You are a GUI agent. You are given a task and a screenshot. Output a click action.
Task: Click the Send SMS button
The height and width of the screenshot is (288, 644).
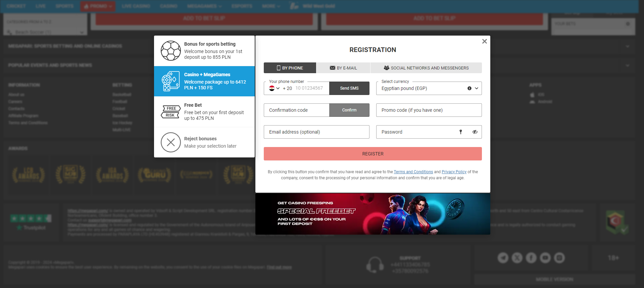click(x=349, y=88)
